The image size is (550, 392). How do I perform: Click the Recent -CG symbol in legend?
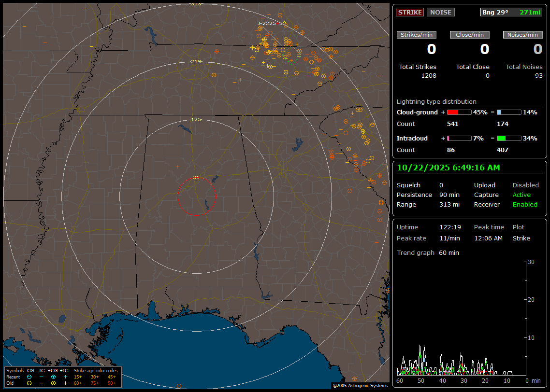29,377
